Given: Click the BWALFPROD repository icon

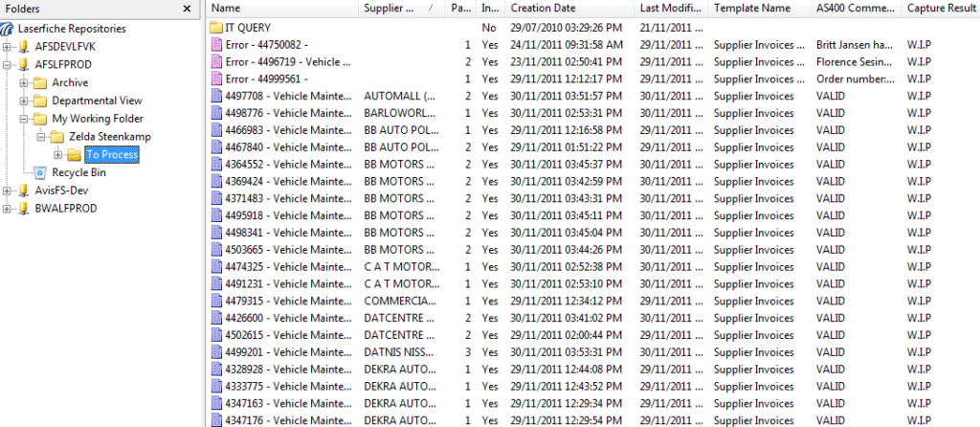Looking at the screenshot, I should tap(24, 208).
